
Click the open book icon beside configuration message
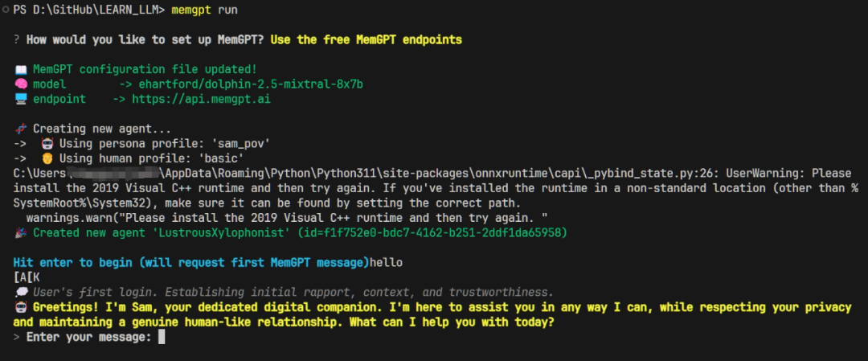20,69
